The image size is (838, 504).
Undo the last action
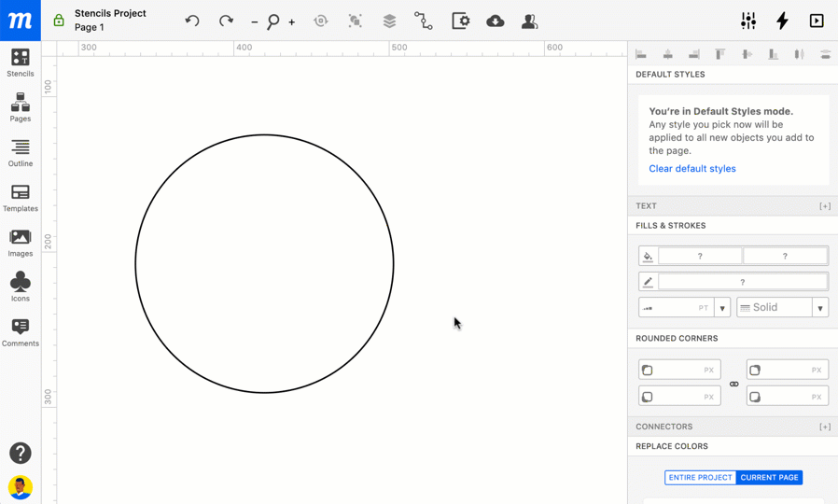click(192, 21)
